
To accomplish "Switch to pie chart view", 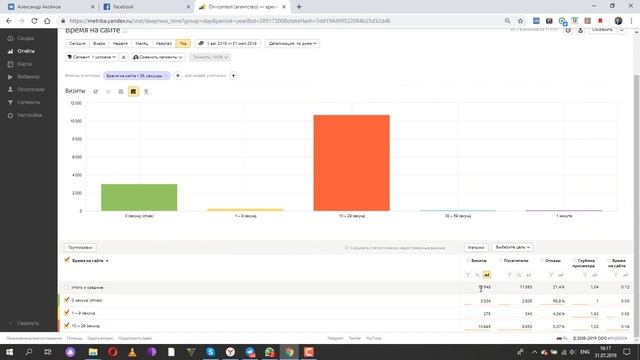I will 96,91.
